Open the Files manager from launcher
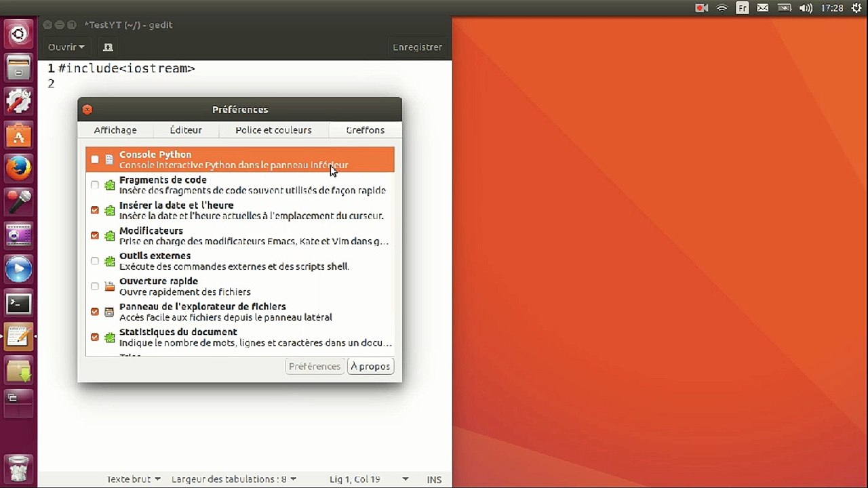This screenshot has width=868, height=488. [18, 68]
